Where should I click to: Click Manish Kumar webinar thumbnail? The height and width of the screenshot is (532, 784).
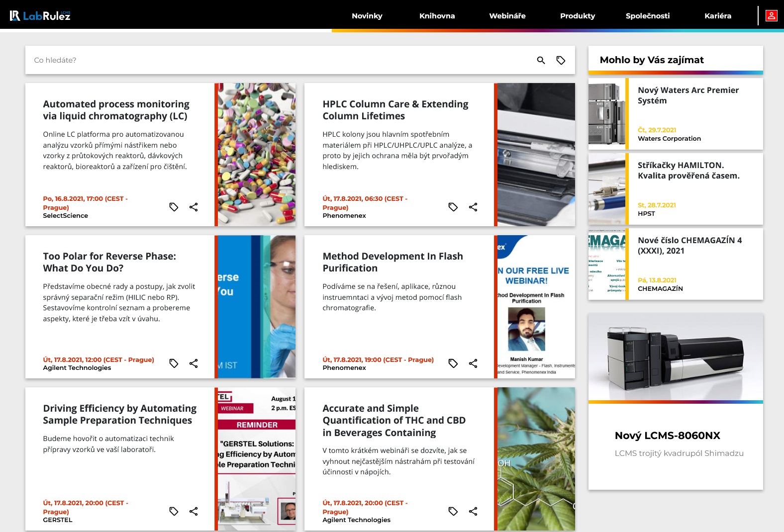(536, 307)
